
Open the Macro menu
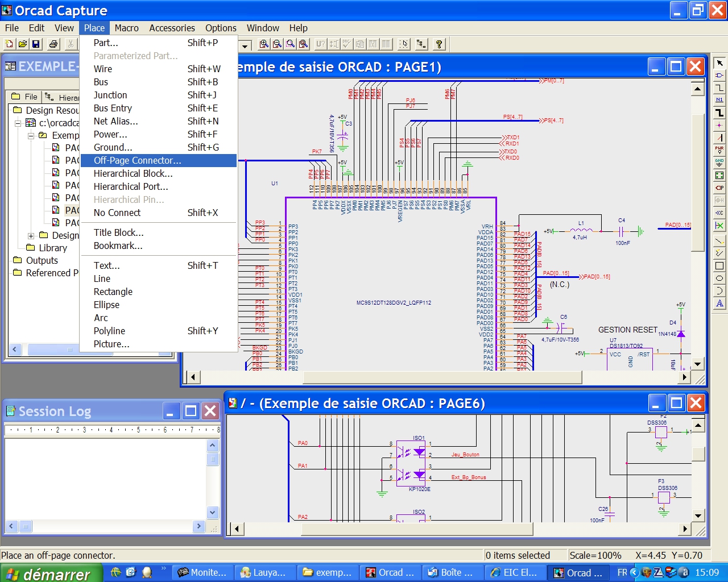pyautogui.click(x=126, y=28)
